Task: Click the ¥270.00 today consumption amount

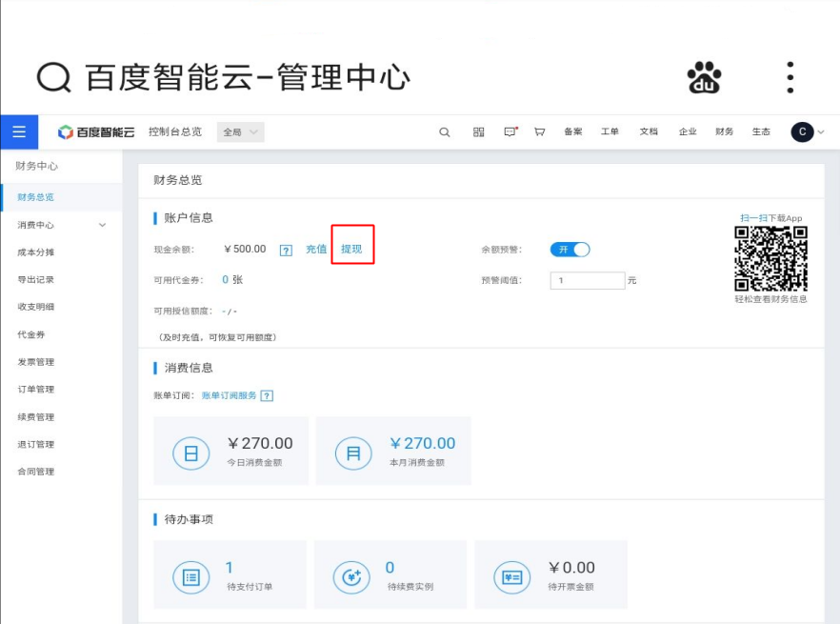Action: [x=260, y=443]
